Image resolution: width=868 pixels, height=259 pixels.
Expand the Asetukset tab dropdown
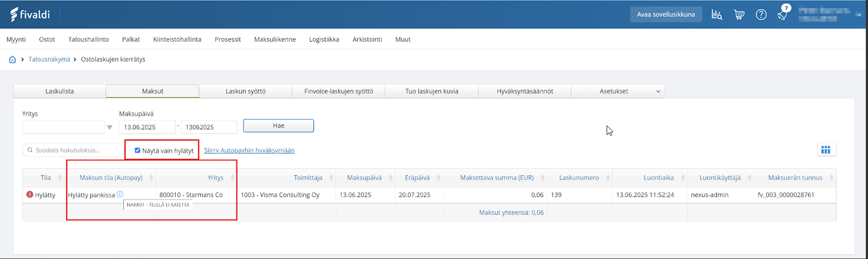(658, 91)
